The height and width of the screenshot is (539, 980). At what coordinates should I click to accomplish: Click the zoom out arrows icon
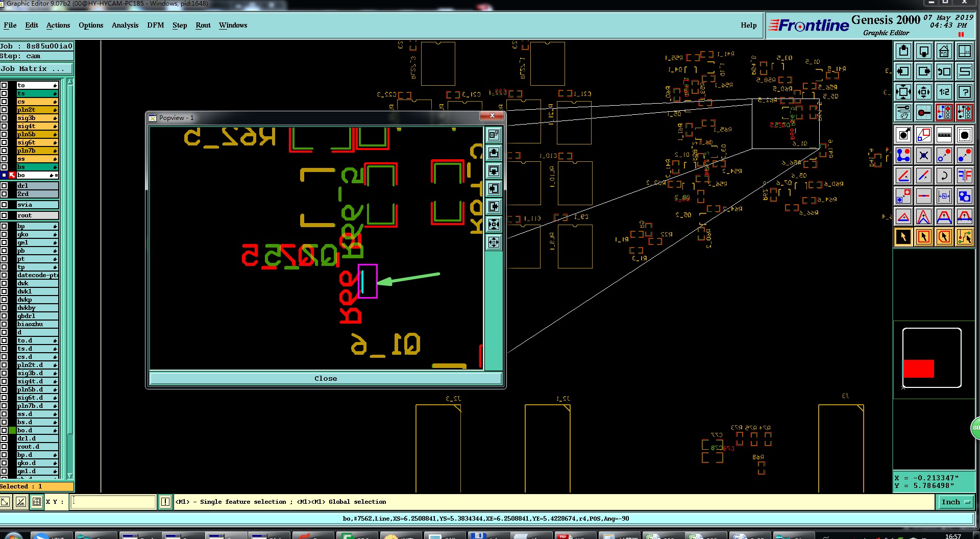click(x=924, y=92)
